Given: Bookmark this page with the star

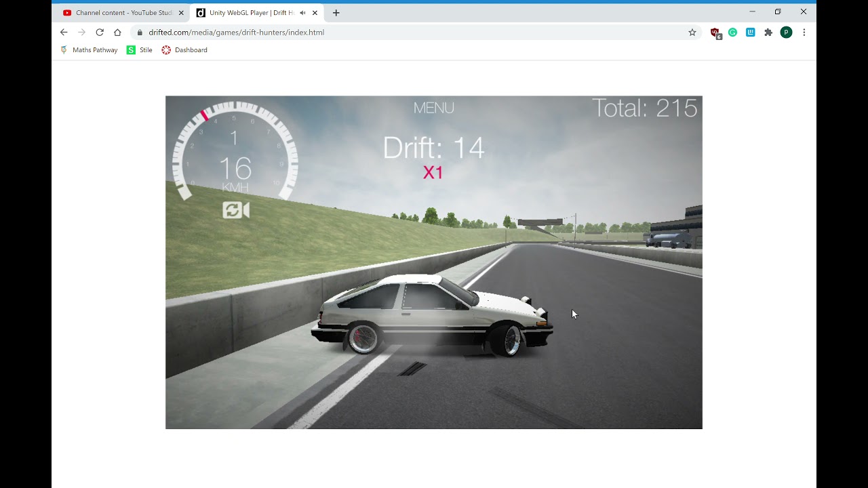Looking at the screenshot, I should (692, 32).
